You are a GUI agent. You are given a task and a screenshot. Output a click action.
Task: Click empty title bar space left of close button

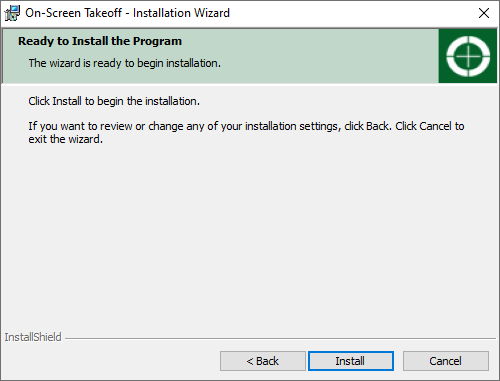click(x=350, y=13)
